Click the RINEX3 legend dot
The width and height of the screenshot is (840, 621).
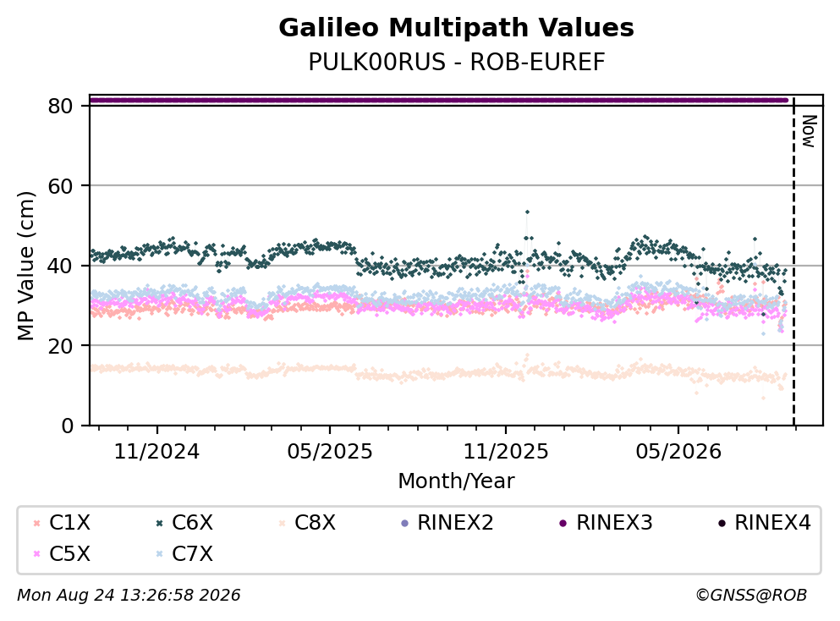[563, 523]
